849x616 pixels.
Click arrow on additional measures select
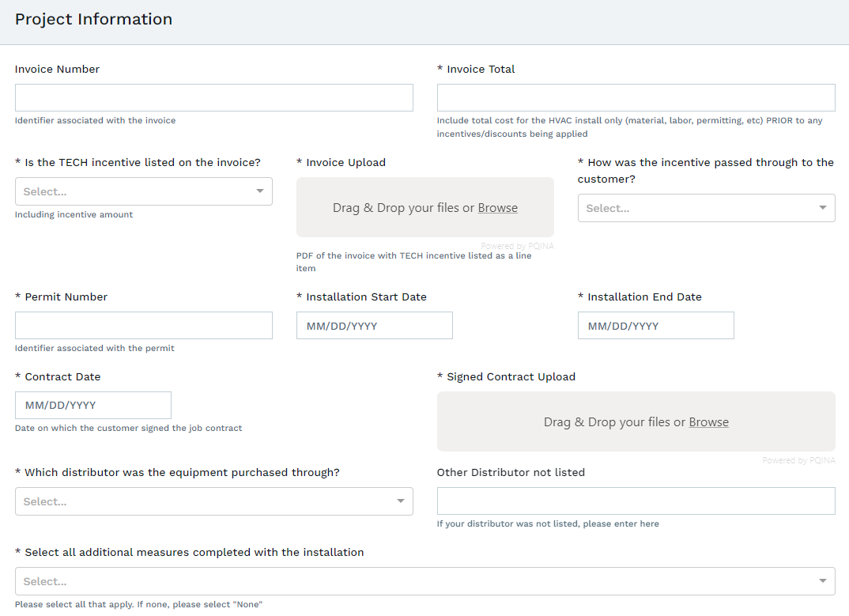[x=823, y=581]
